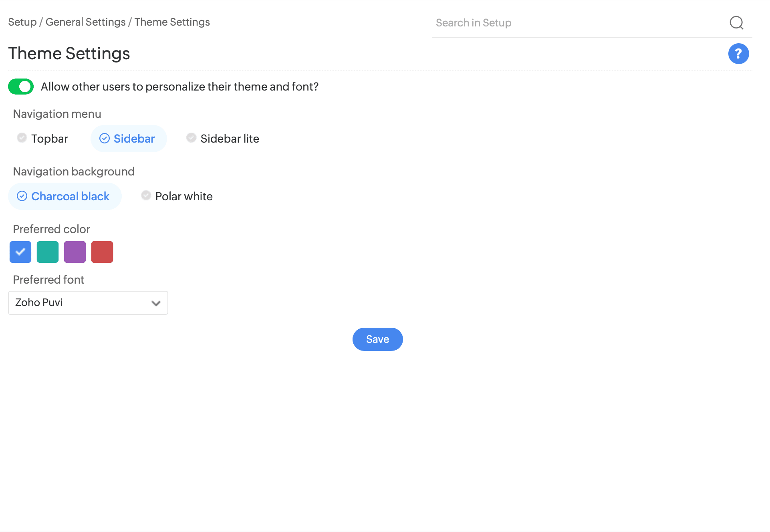Click the Theme Settings breadcrumb item
This screenshot has width=770, height=532.
coord(172,22)
